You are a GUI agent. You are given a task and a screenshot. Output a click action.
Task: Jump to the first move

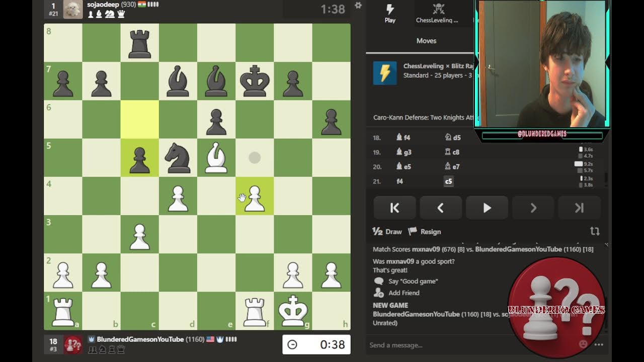click(x=394, y=208)
